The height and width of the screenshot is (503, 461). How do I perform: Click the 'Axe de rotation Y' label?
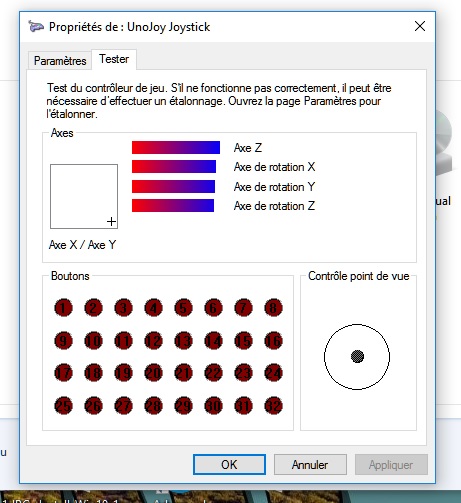tap(274, 187)
